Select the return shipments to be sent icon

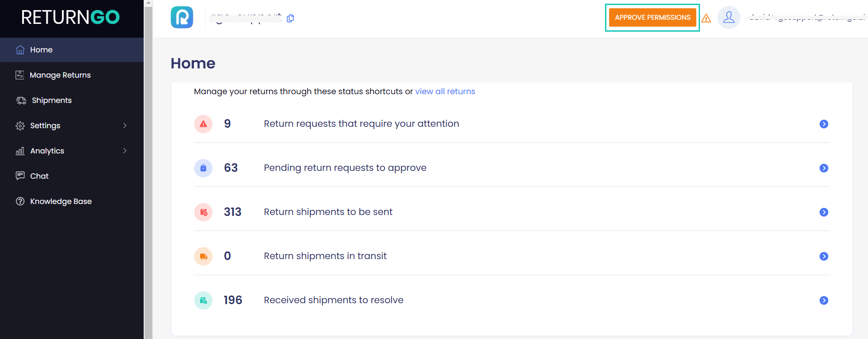tap(203, 212)
